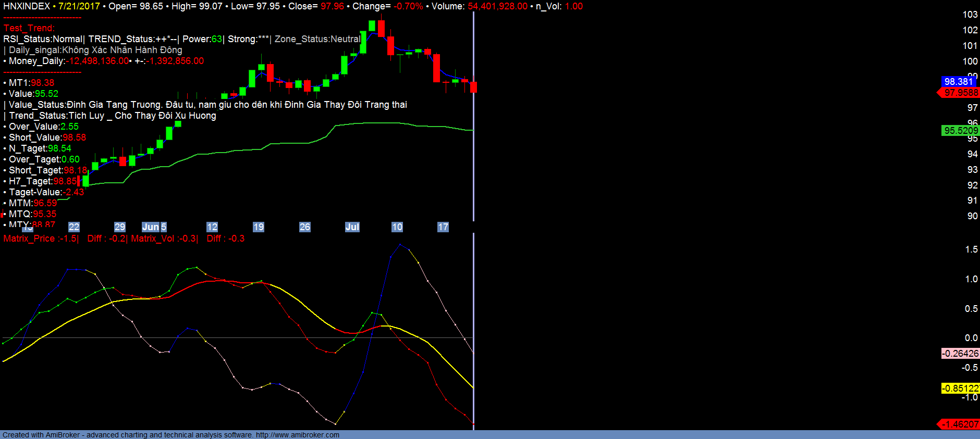This screenshot has height=439, width=980.
Task: Click the HNXINDEX symbol title
Action: point(27,6)
